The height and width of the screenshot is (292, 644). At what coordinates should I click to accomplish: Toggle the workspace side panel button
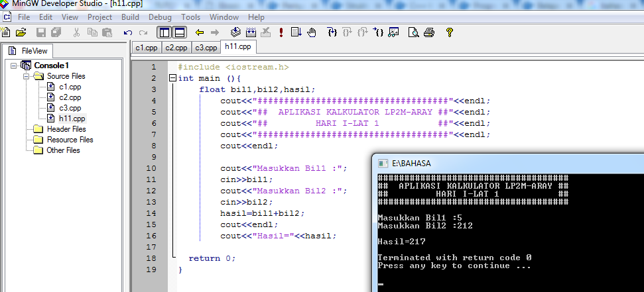coord(164,32)
